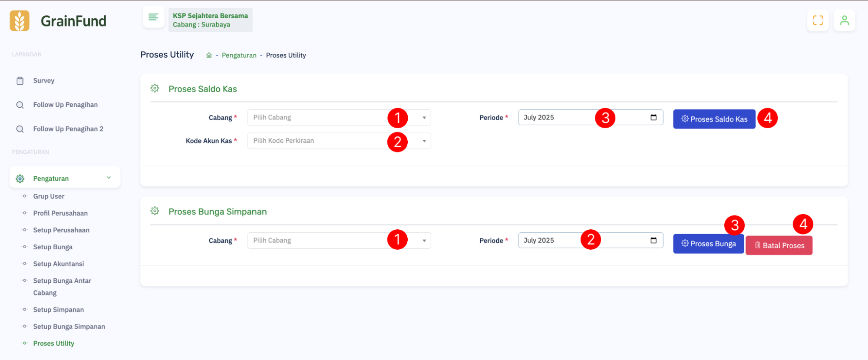Click the Follow Up Penagihan search icon

[20, 105]
